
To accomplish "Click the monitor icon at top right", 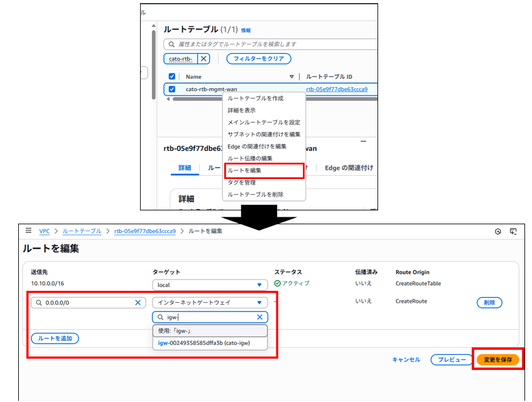I will tap(513, 231).
